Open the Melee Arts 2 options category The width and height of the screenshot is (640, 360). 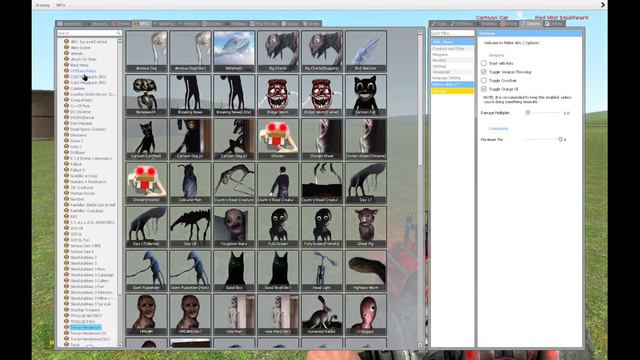coord(453,84)
